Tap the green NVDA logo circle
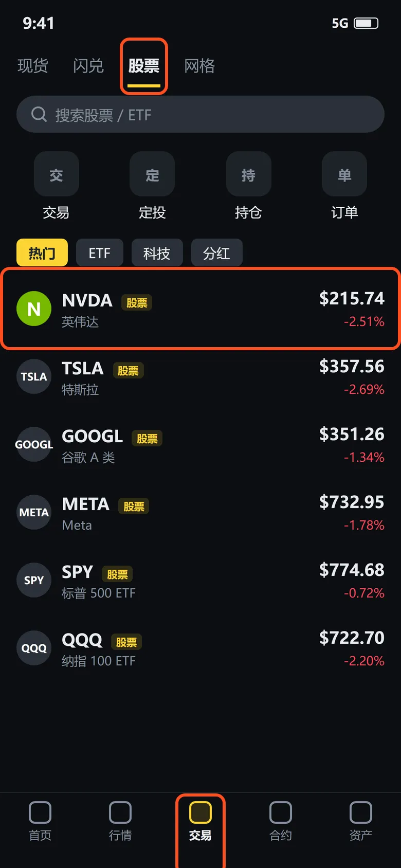Viewport: 401px width, 868px height. tap(34, 309)
